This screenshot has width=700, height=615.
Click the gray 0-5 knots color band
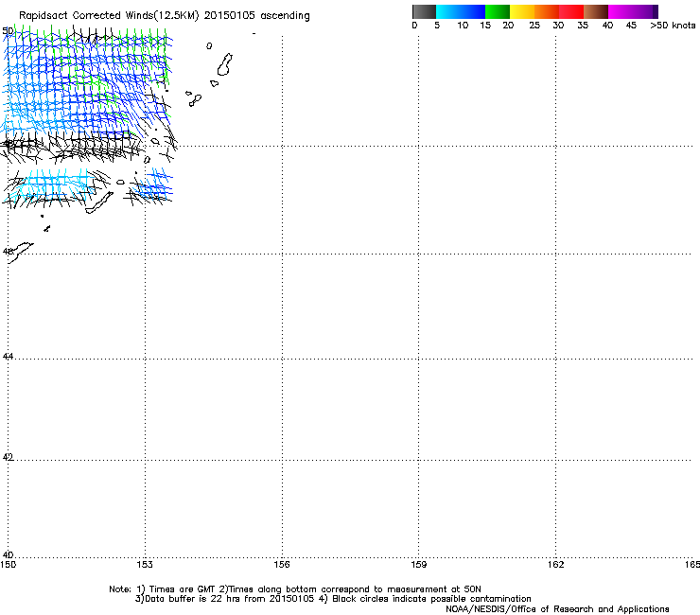tap(424, 11)
